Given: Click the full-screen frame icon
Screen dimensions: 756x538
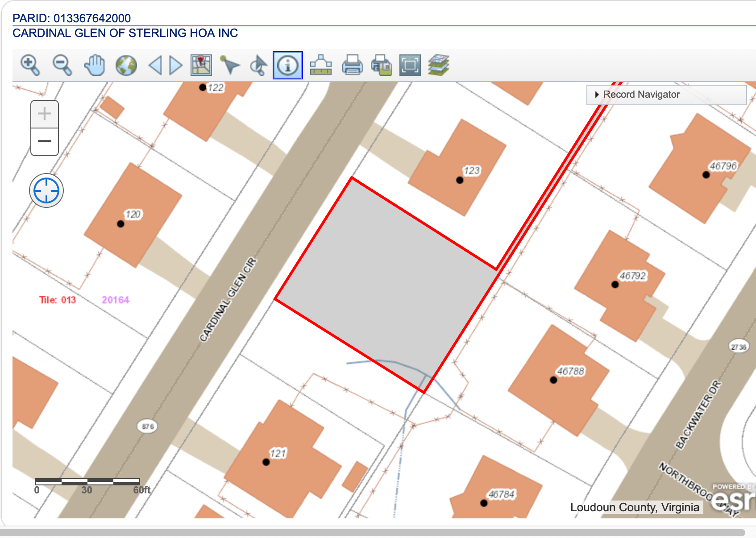Looking at the screenshot, I should click(x=410, y=65).
